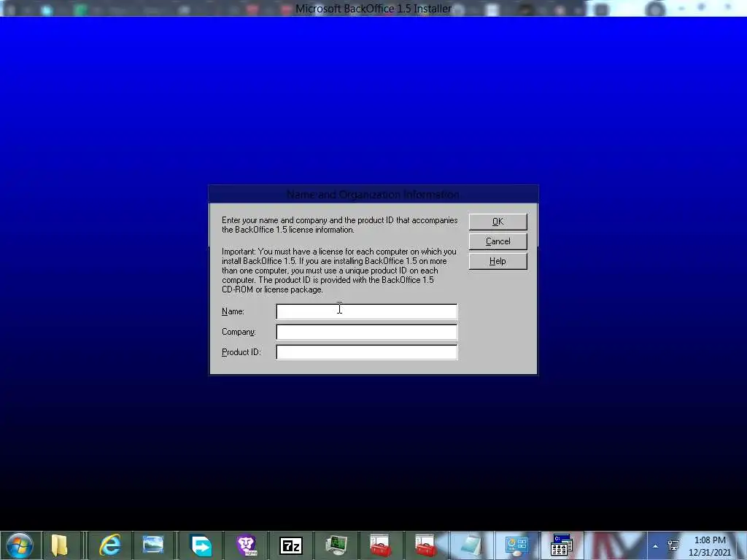
Task: Switch to the console setup window icon
Action: coord(562,545)
